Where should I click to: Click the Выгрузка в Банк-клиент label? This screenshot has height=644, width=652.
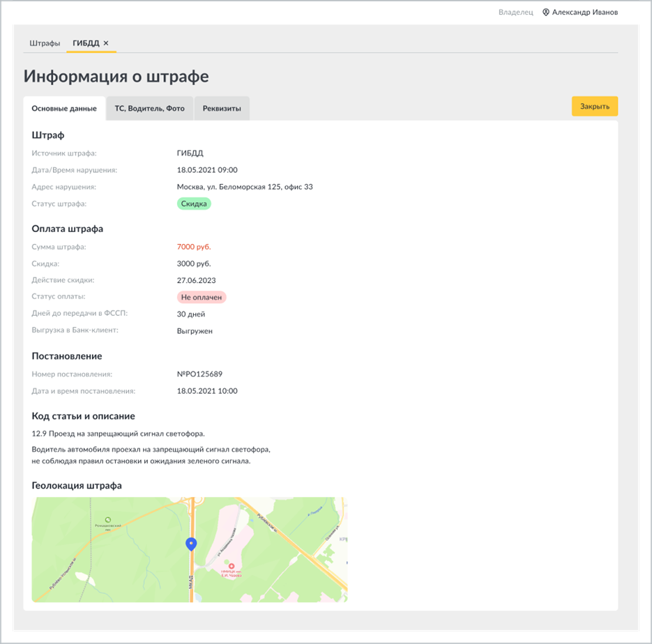pyautogui.click(x=75, y=330)
